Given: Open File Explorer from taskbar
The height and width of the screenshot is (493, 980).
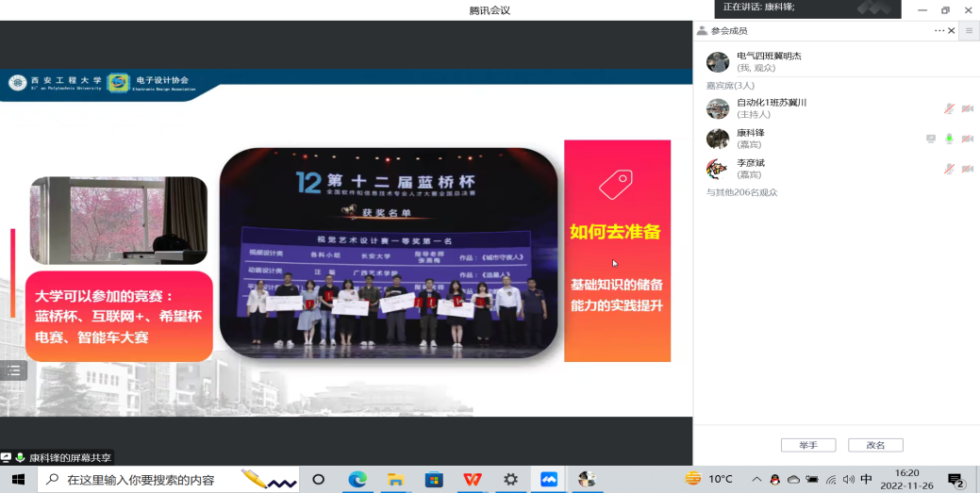Looking at the screenshot, I should coord(395,479).
